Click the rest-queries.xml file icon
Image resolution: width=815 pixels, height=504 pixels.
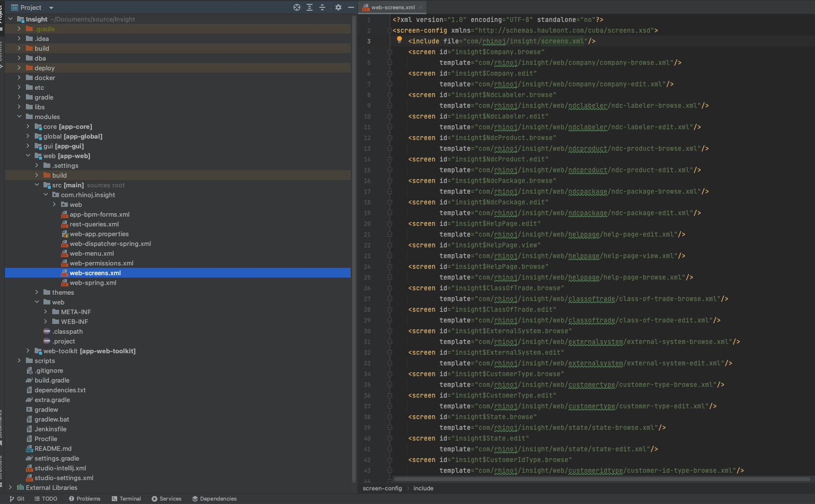64,224
